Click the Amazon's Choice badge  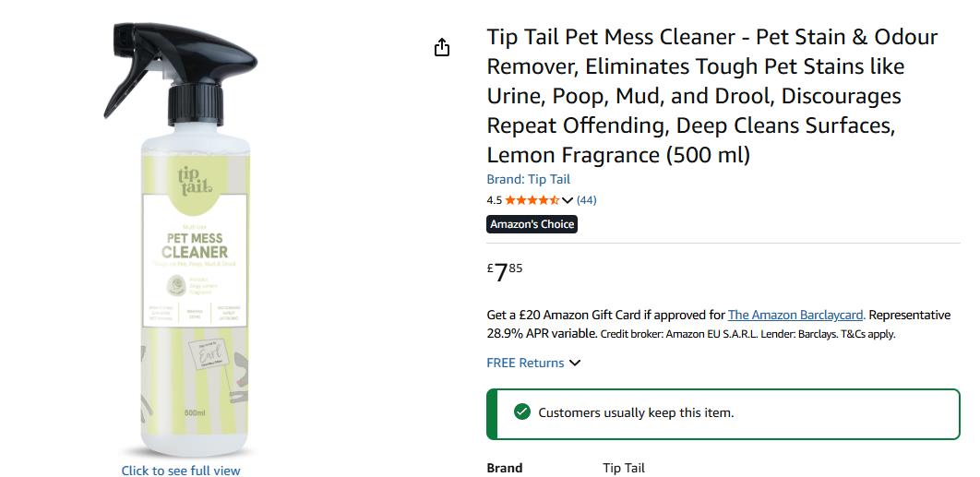pos(532,224)
